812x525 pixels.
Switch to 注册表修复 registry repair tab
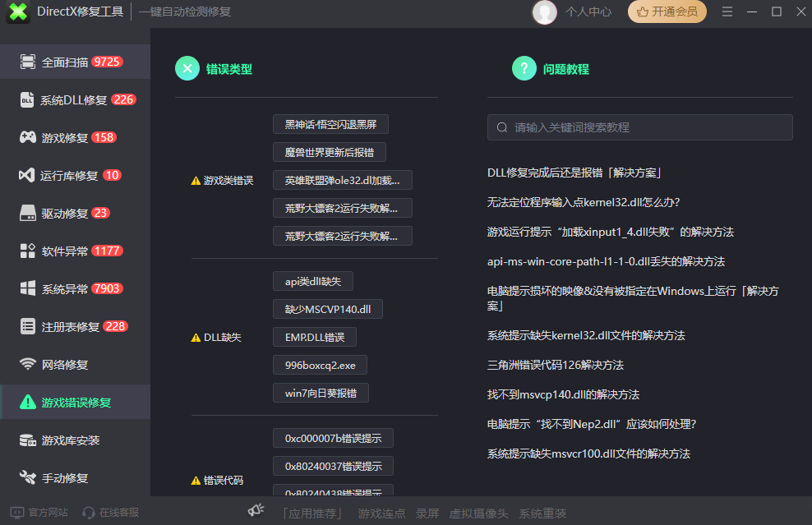point(71,326)
